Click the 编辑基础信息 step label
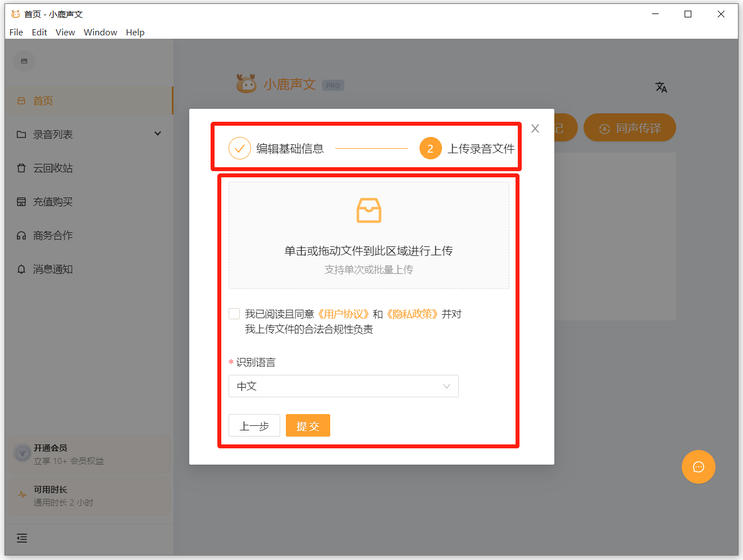This screenshot has width=743, height=560. [x=290, y=148]
